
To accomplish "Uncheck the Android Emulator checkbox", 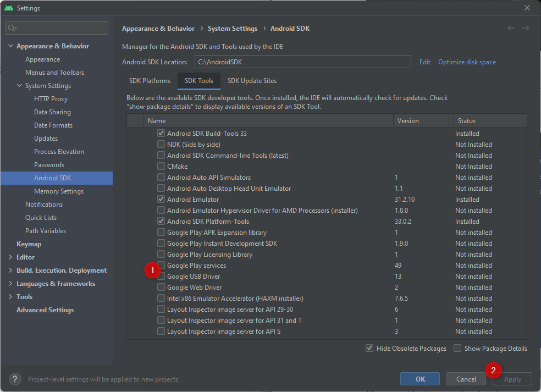I will pyautogui.click(x=161, y=199).
